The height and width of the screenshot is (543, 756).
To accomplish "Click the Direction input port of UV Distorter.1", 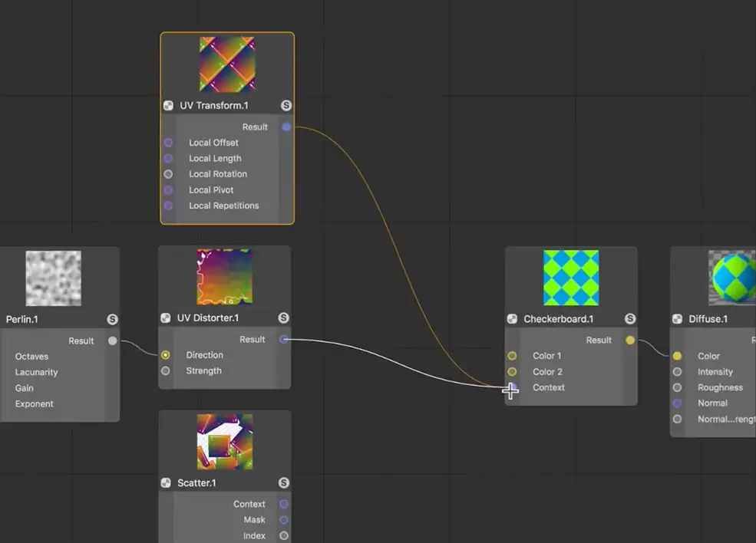I will point(165,355).
